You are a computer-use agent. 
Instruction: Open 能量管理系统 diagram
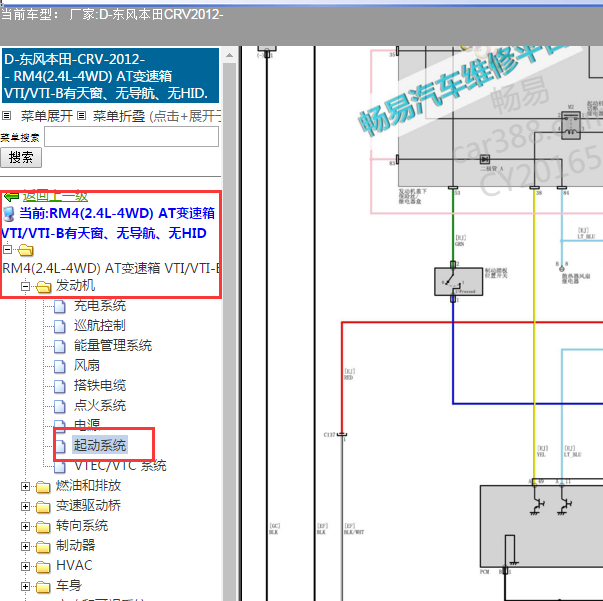[x=113, y=346]
